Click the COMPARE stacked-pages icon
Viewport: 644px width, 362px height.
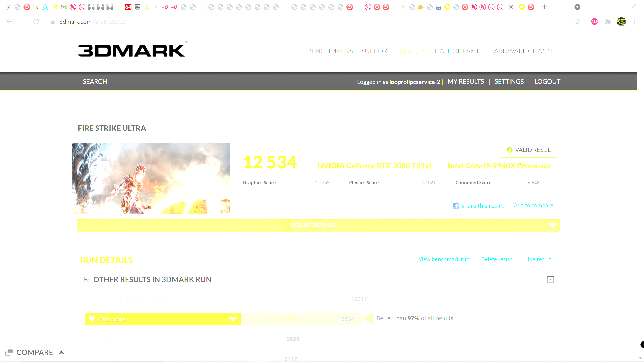(9, 352)
